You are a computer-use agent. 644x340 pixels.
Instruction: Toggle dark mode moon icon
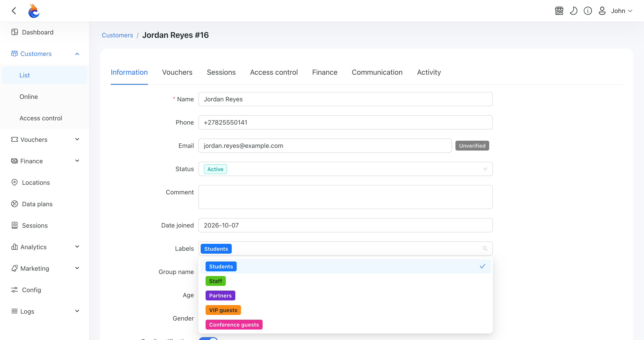(573, 11)
